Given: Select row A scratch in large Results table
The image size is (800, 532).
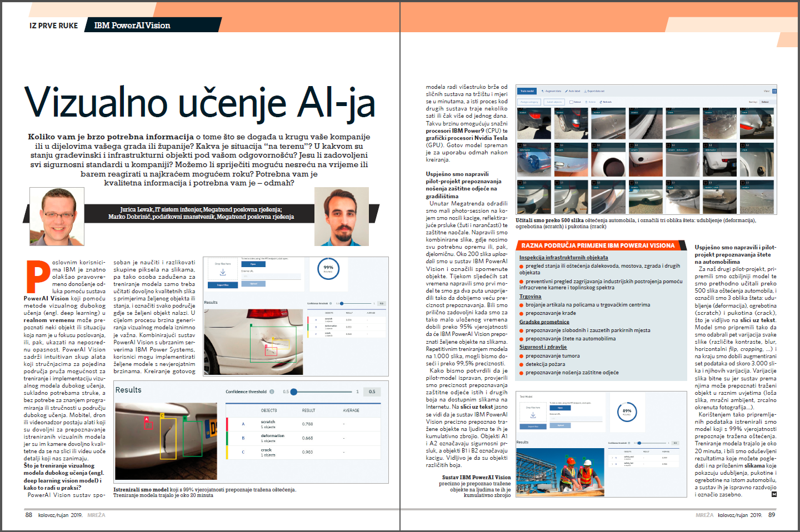Looking at the screenshot, I should coord(304,424).
